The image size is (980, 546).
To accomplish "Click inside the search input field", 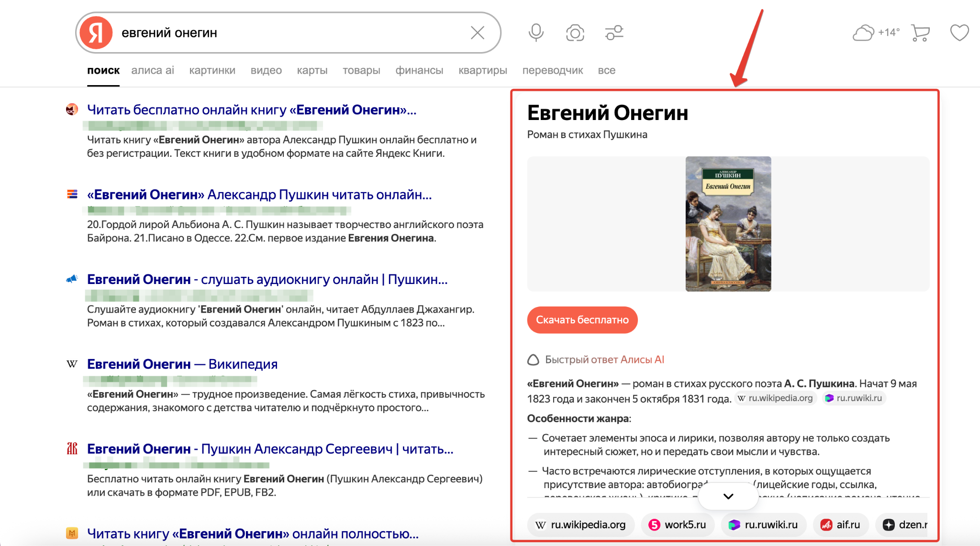I will pyautogui.click(x=287, y=33).
